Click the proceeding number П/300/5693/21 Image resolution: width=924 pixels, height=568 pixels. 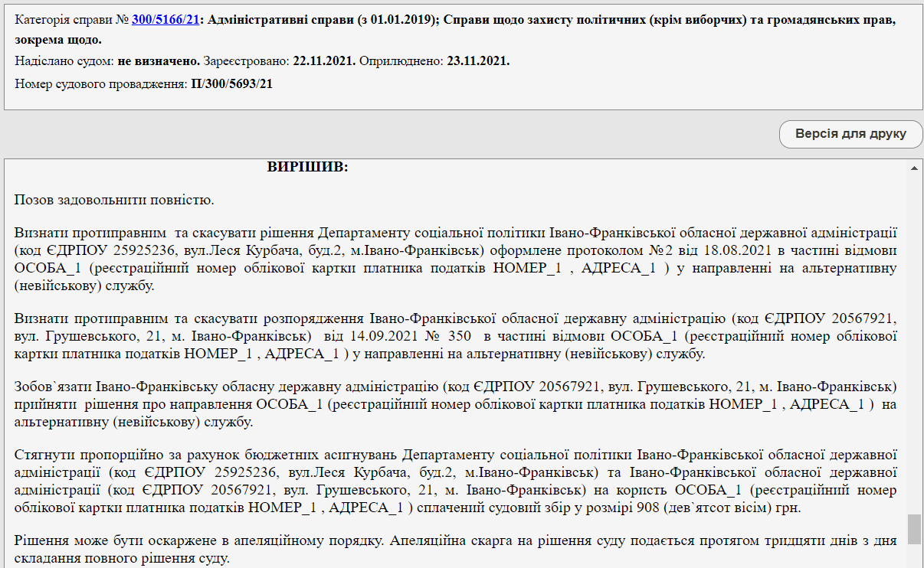[x=231, y=83]
